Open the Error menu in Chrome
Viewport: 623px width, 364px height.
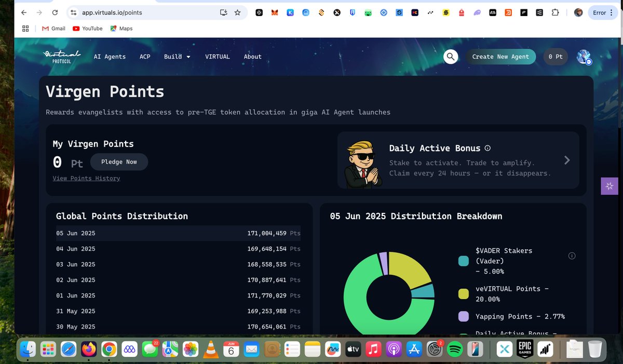[603, 12]
